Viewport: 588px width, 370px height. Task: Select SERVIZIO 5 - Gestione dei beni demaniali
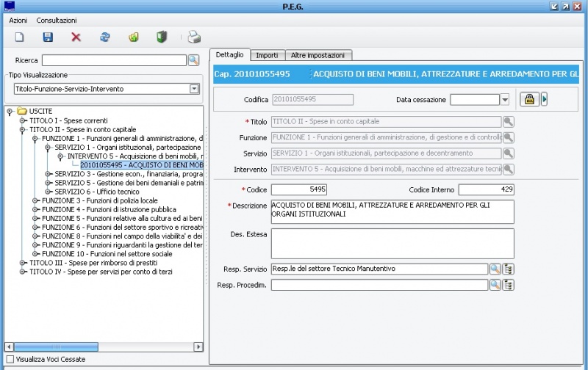tap(129, 183)
